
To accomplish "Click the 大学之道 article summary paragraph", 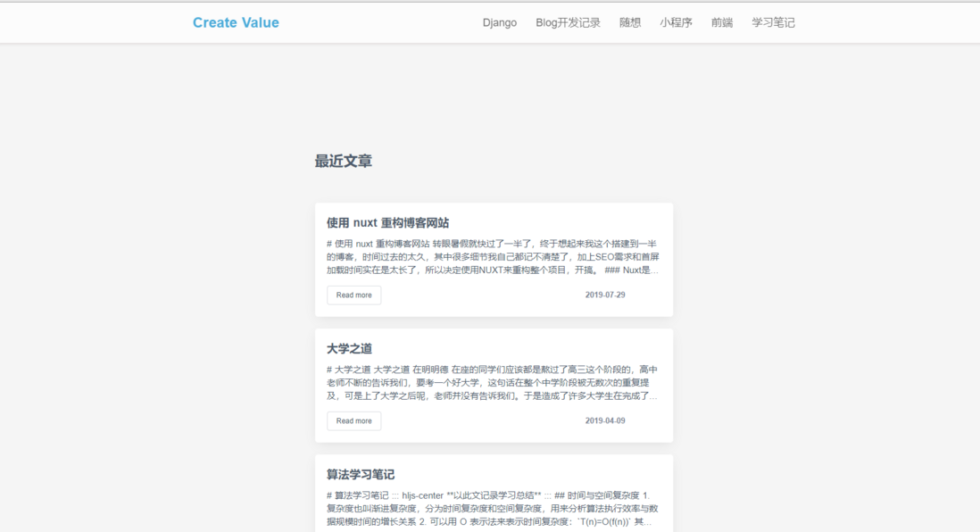I will click(494, 383).
